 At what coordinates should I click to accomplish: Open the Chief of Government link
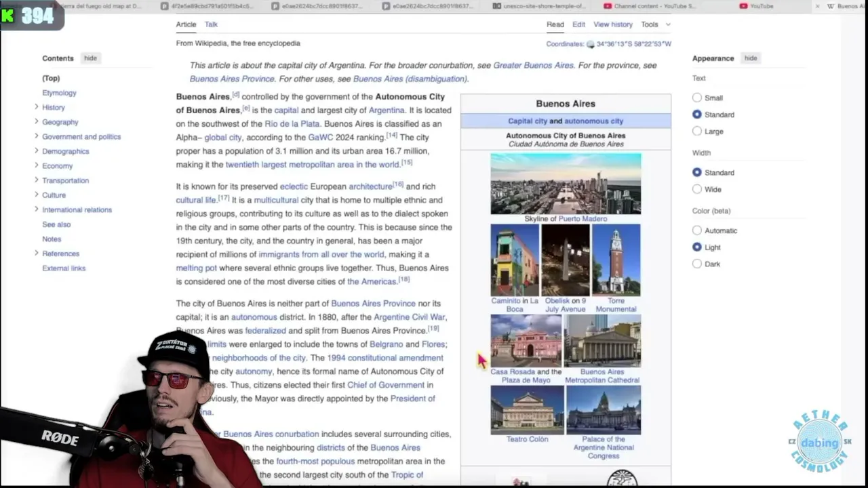pyautogui.click(x=386, y=385)
